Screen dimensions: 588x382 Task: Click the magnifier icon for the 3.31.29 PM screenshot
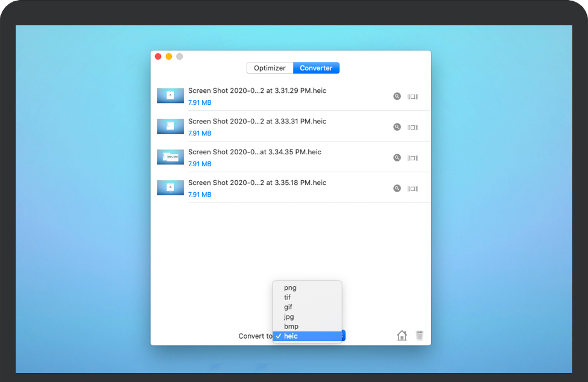tap(397, 96)
